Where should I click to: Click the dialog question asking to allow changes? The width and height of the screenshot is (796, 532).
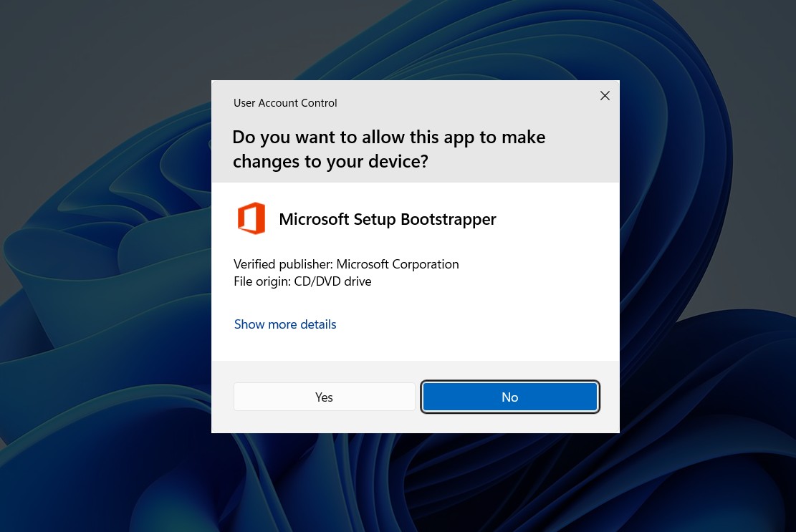tap(389, 148)
